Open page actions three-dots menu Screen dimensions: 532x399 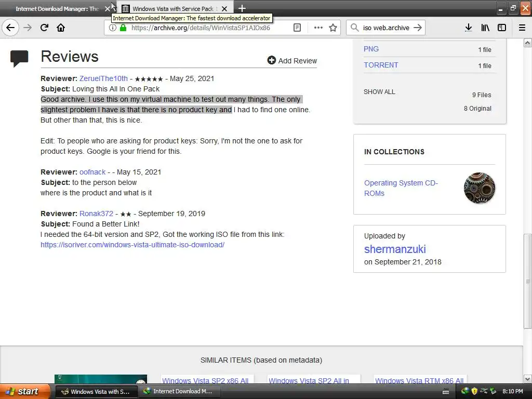[x=318, y=28]
